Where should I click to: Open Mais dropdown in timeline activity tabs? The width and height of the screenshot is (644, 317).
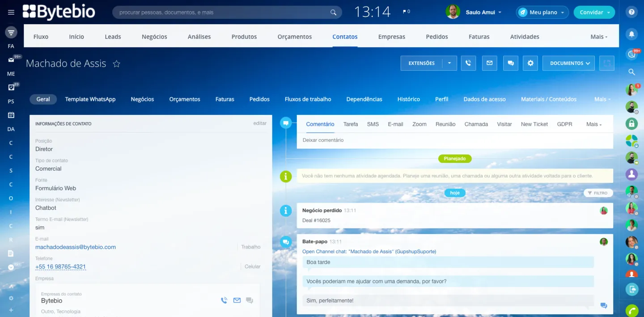click(594, 124)
